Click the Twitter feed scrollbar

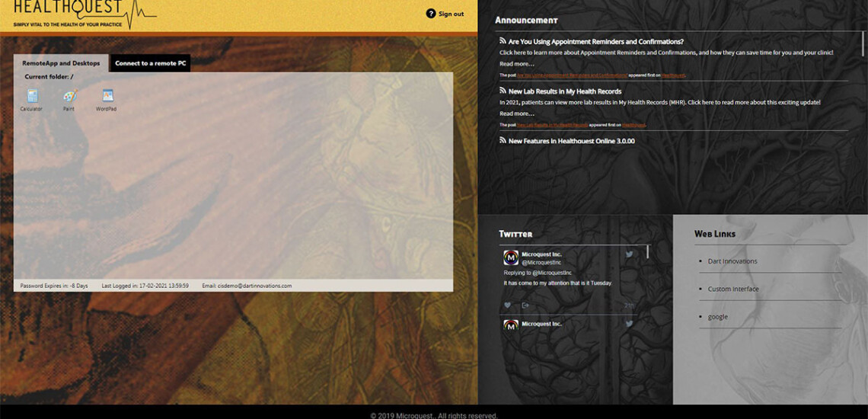tap(648, 251)
